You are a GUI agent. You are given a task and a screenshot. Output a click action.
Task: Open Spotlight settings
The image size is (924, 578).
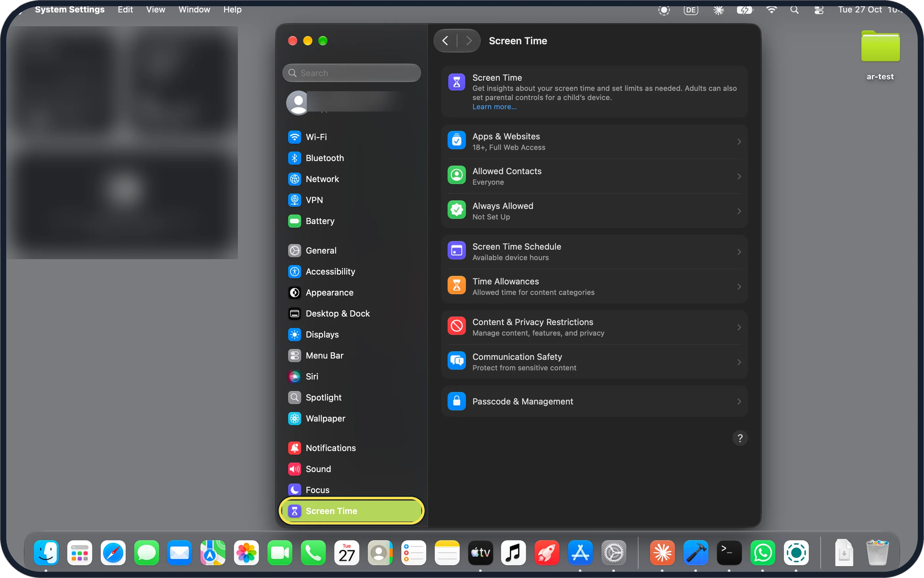[x=351, y=398]
